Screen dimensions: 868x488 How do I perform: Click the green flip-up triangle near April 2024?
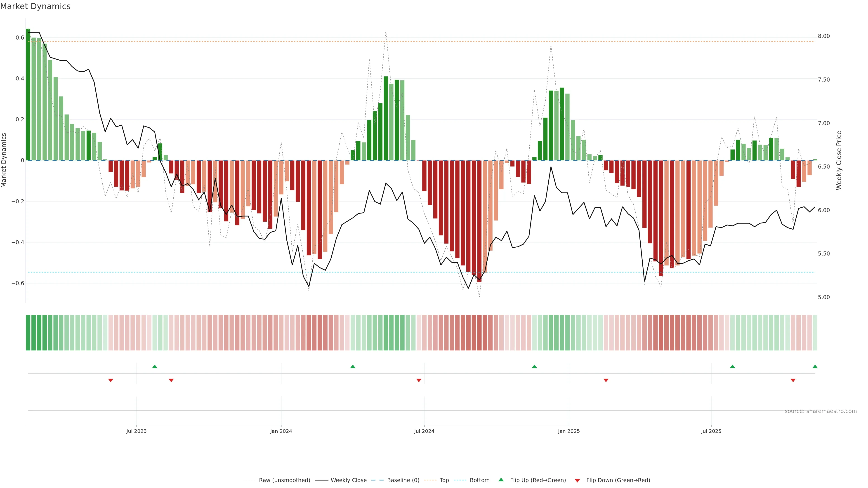pos(353,366)
